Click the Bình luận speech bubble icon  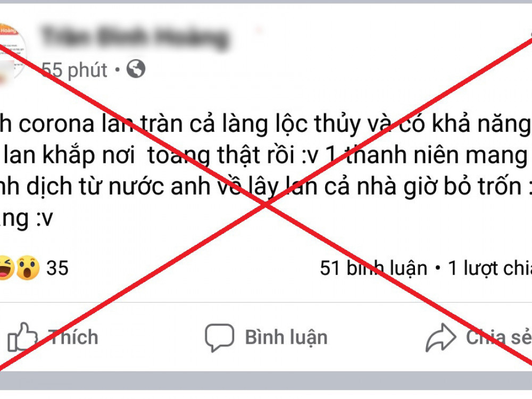[220, 337]
